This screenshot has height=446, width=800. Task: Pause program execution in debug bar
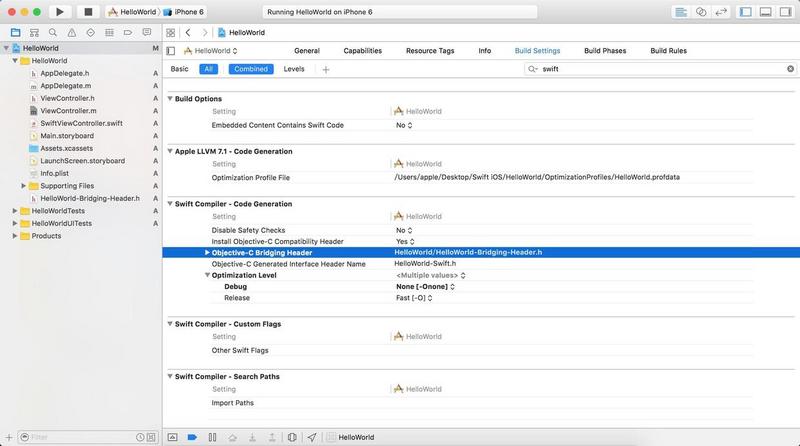point(212,437)
